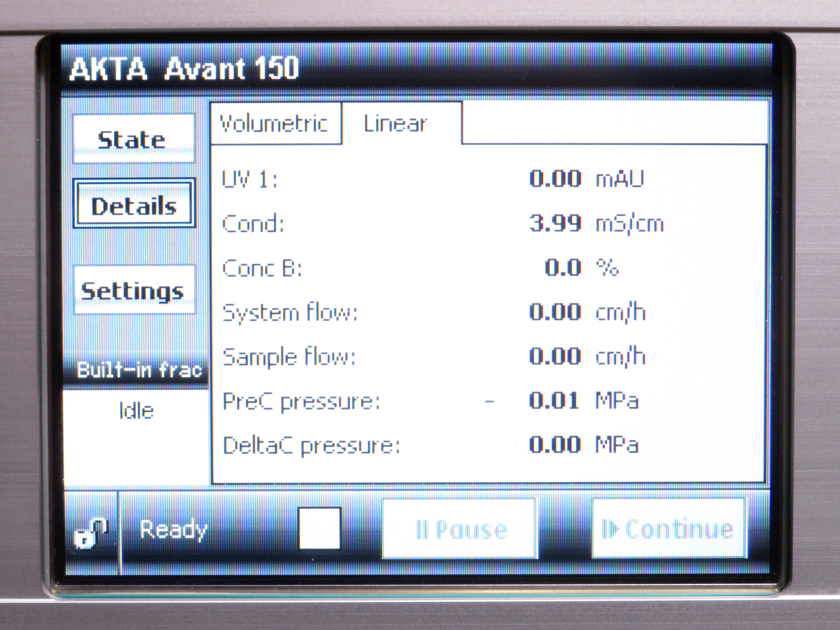The image size is (840, 630).
Task: Tap the Pause button
Action: click(x=460, y=529)
